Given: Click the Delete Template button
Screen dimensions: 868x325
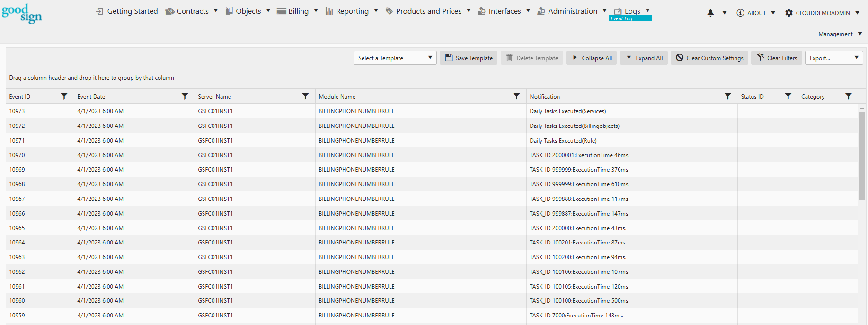Looking at the screenshot, I should [532, 58].
